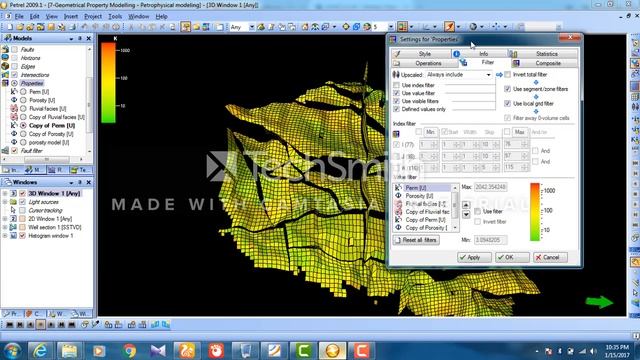640x360 pixels.
Task: Toggle the Use value filter checkbox
Action: [x=396, y=93]
